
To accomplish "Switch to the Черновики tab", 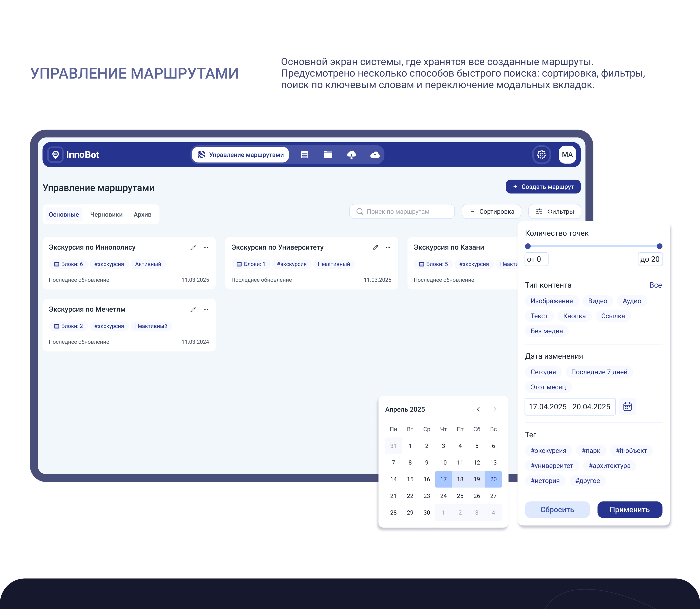I will coord(106,215).
